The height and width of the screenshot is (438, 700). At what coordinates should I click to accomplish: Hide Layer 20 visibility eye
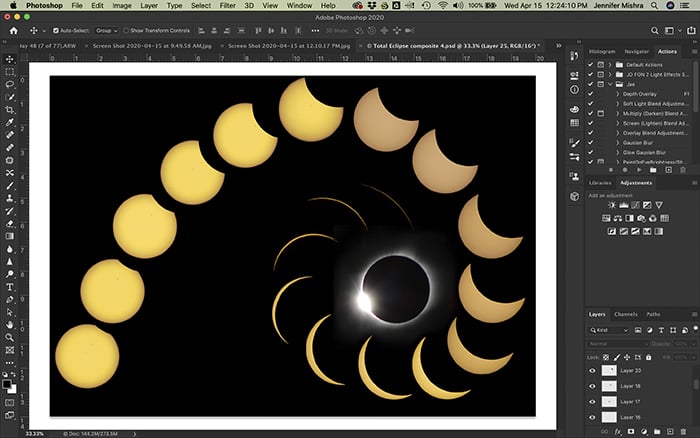click(x=592, y=371)
